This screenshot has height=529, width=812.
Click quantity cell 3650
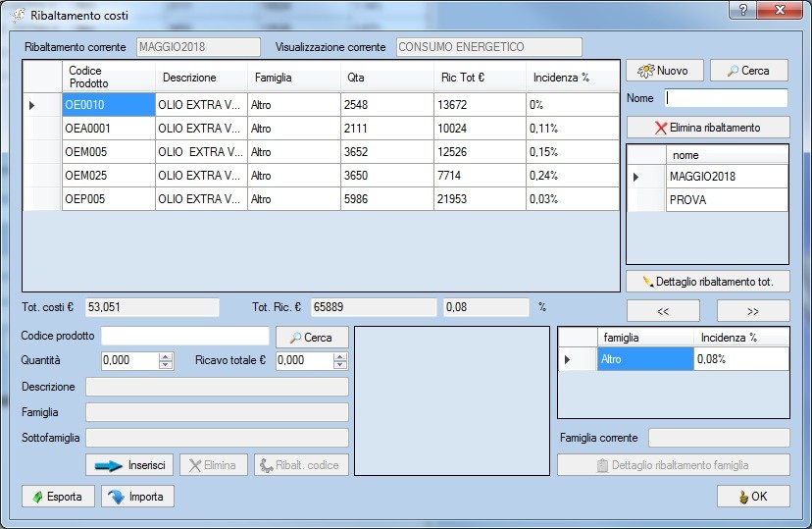tap(386, 176)
